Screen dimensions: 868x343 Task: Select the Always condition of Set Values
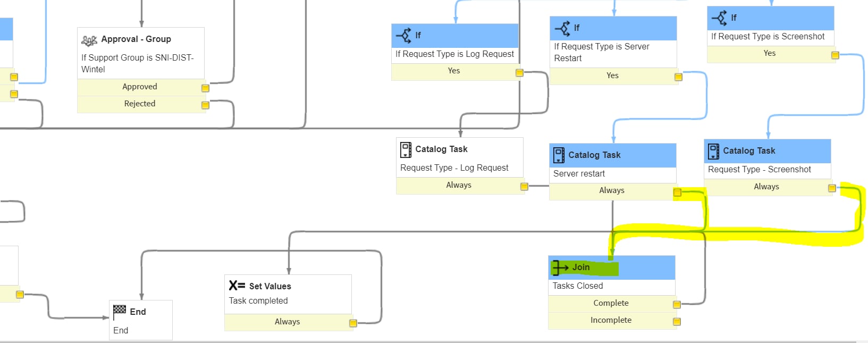point(287,322)
